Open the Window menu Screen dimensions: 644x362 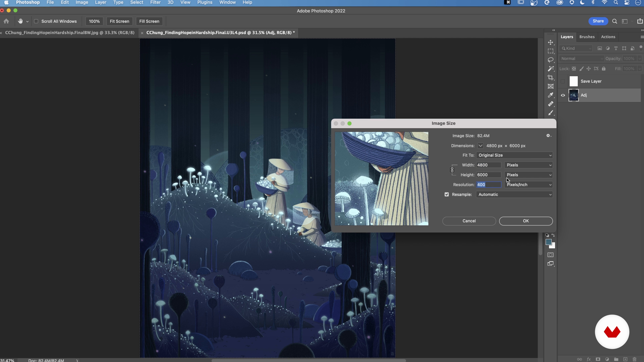(228, 3)
